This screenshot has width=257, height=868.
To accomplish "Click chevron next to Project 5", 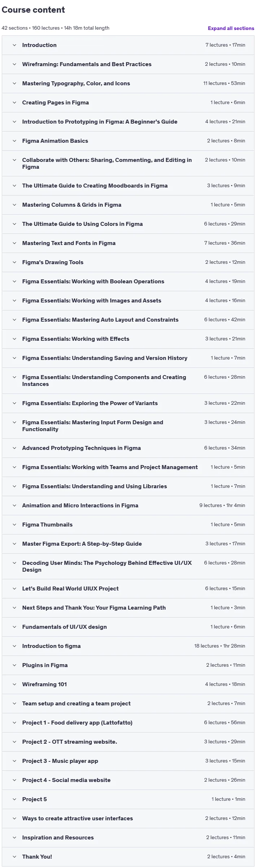I will coord(14,799).
